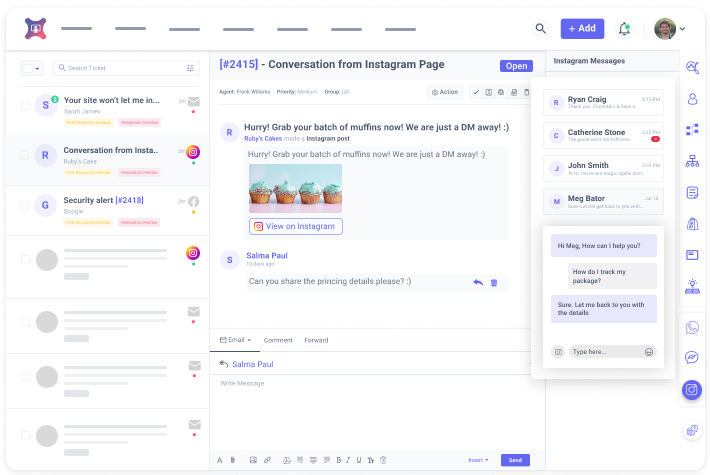Open the WhatsApp channel icon in sidebar

(692, 327)
